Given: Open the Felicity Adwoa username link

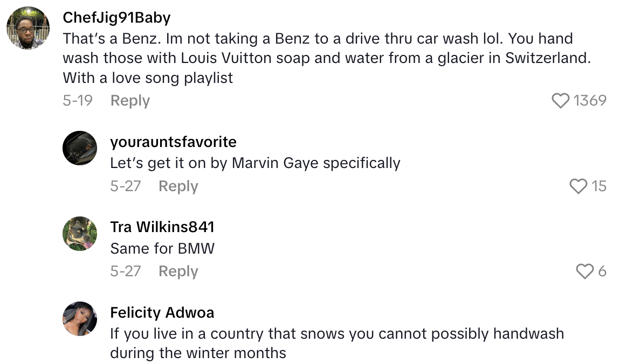Looking at the screenshot, I should click(x=162, y=312).
